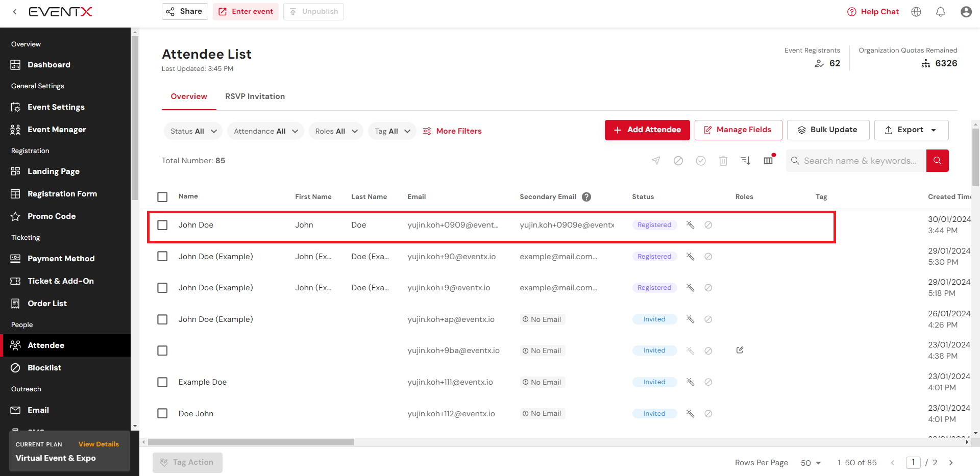This screenshot has height=476, width=980.
Task: Open the Roles All filter dropdown
Action: pyautogui.click(x=336, y=131)
